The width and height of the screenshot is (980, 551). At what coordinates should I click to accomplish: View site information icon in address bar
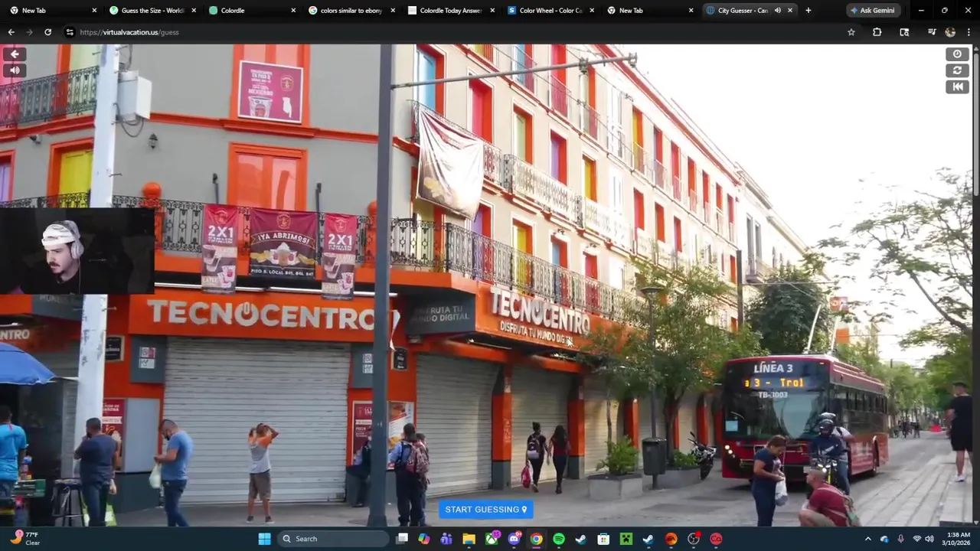(70, 32)
